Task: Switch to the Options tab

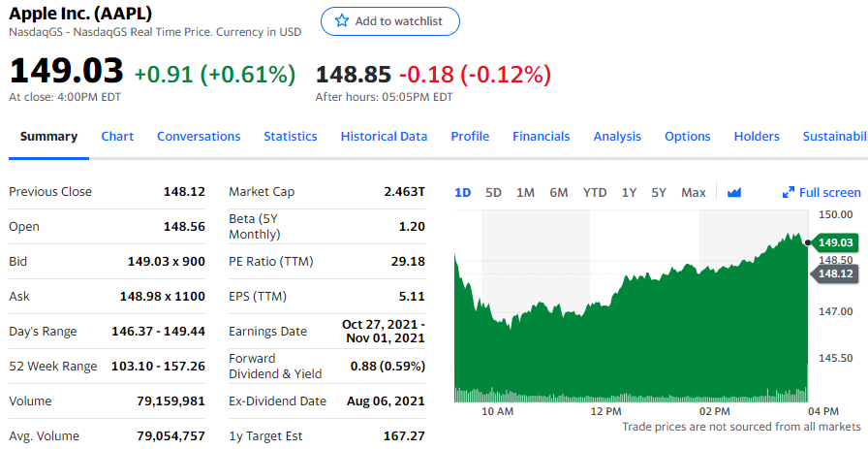Action: click(x=688, y=136)
